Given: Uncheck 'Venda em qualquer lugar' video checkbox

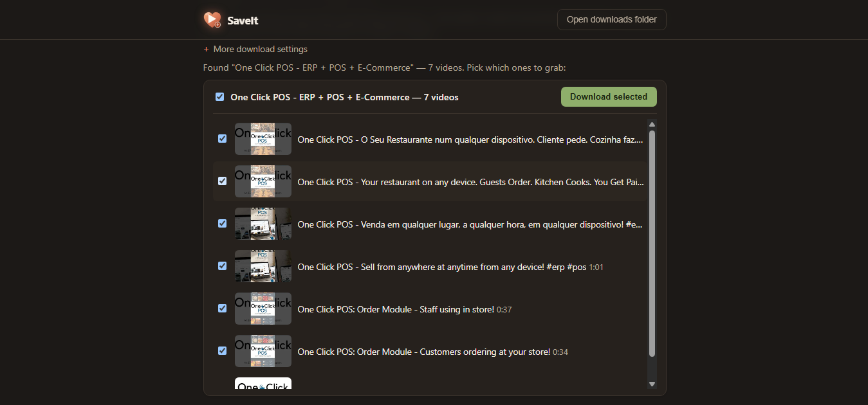Looking at the screenshot, I should pos(223,224).
